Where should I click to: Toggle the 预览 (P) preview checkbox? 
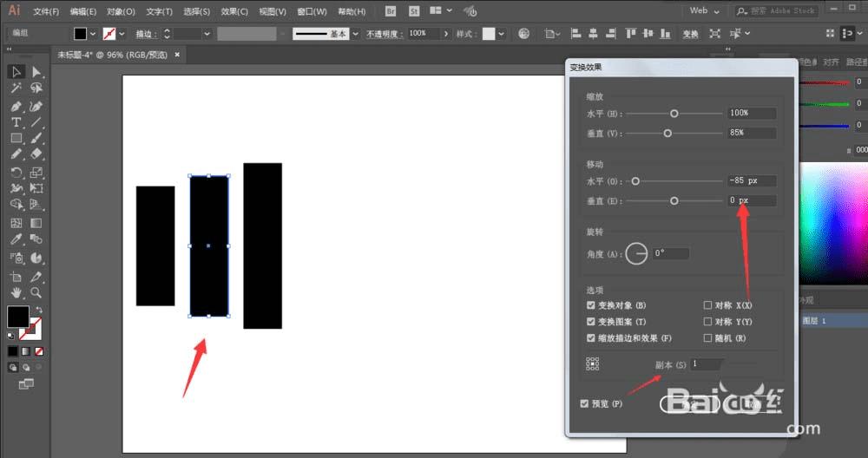pyautogui.click(x=584, y=404)
